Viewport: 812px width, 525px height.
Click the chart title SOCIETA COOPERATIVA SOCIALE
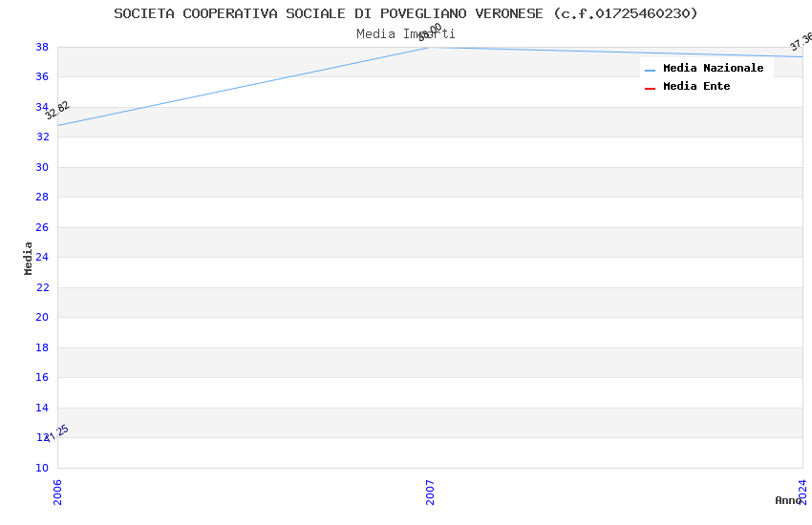point(405,13)
